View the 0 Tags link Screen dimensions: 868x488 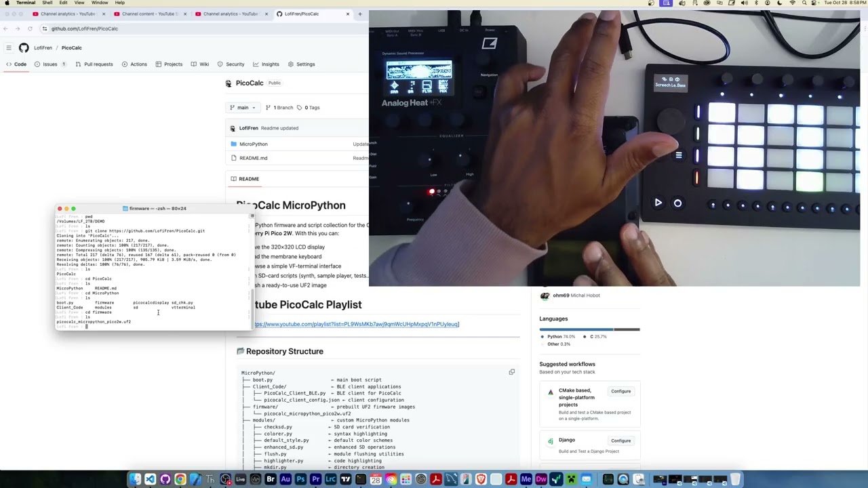[x=308, y=107]
